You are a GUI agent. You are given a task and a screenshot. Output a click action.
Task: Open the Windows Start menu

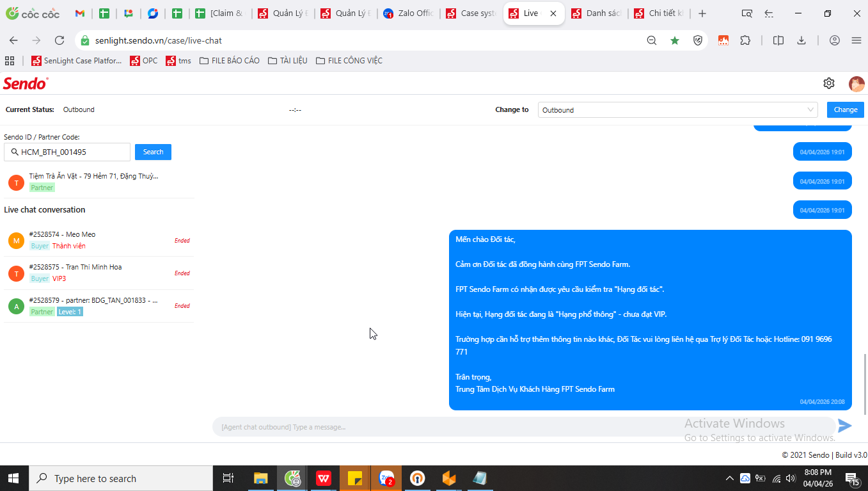coord(13,478)
